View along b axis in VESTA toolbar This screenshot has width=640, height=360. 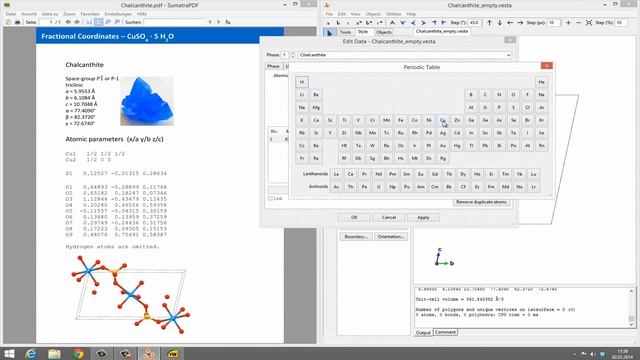pyautogui.click(x=338, y=23)
